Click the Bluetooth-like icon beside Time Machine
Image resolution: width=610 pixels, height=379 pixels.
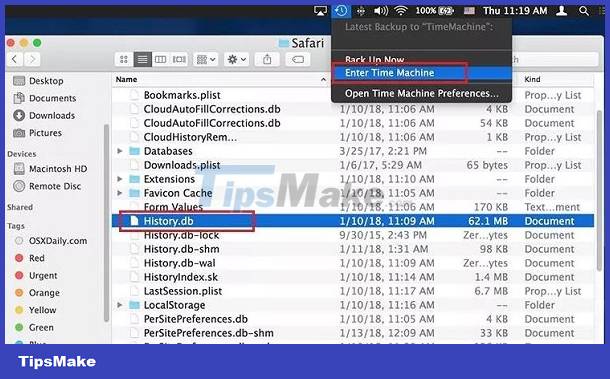tap(361, 11)
